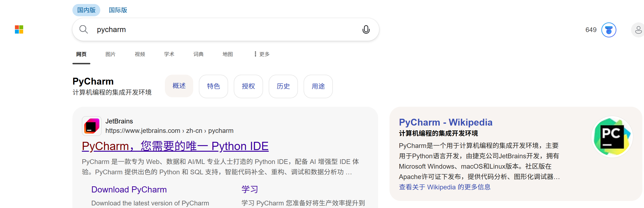This screenshot has width=644, height=208.
Task: Click the 649 rewards points count
Action: 591,30
